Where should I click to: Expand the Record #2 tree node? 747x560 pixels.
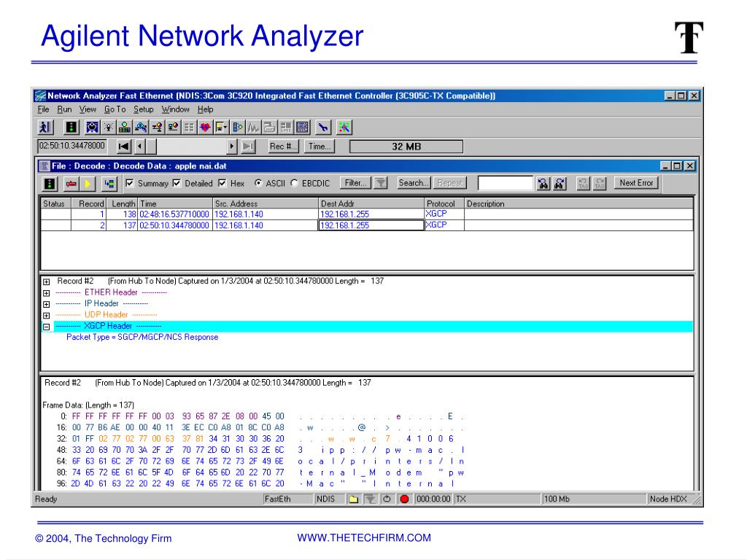[46, 281]
